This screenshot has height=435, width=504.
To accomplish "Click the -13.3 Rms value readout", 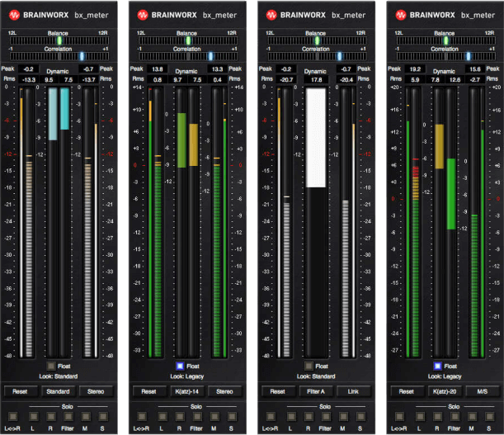I will pyautogui.click(x=29, y=79).
